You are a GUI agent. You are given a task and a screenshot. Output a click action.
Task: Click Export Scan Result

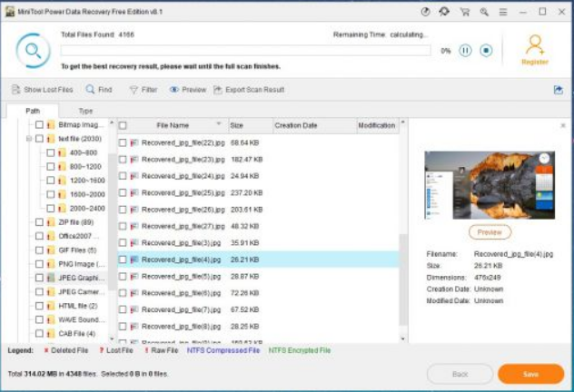(x=249, y=90)
